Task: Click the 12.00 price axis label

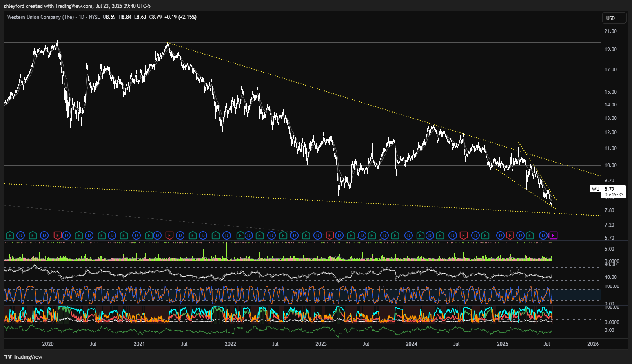Action: coord(611,132)
